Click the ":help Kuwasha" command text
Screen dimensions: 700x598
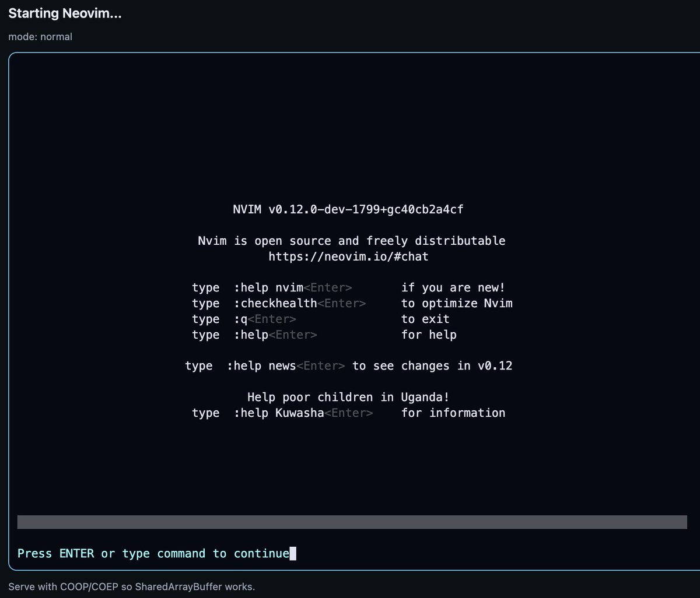click(279, 413)
